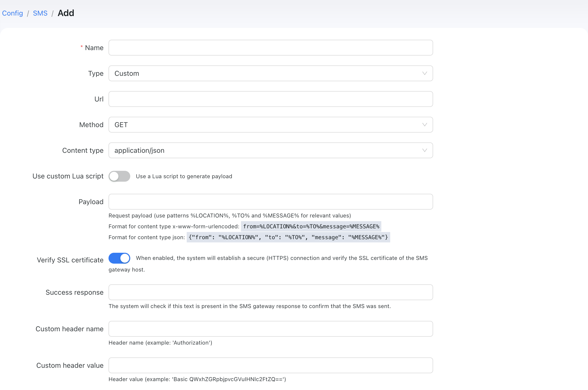
Task: Disable the Verify SSL certificate toggle
Action: 119,258
